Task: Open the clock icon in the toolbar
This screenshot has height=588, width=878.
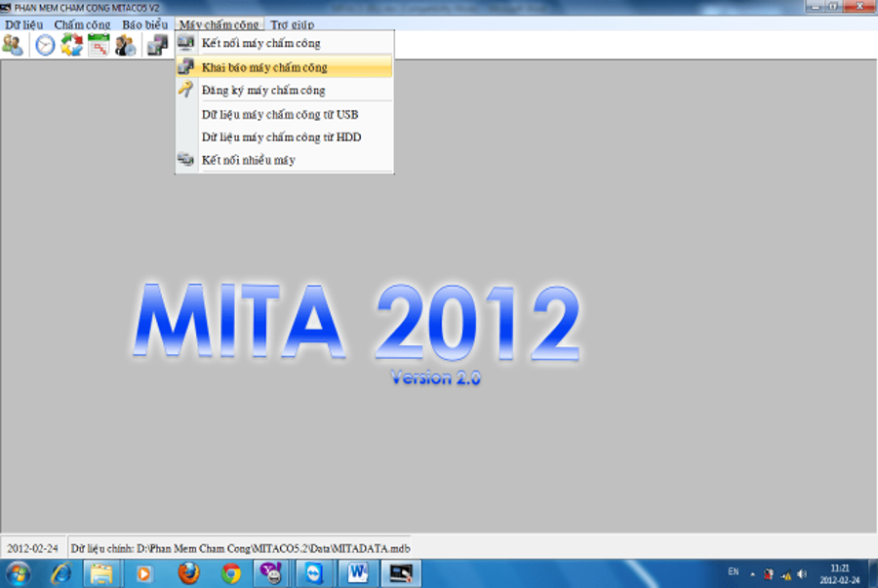Action: coord(45,45)
